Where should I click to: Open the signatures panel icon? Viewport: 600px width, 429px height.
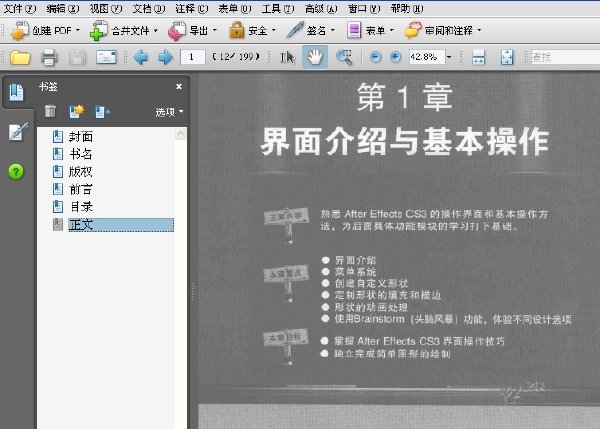[18, 131]
